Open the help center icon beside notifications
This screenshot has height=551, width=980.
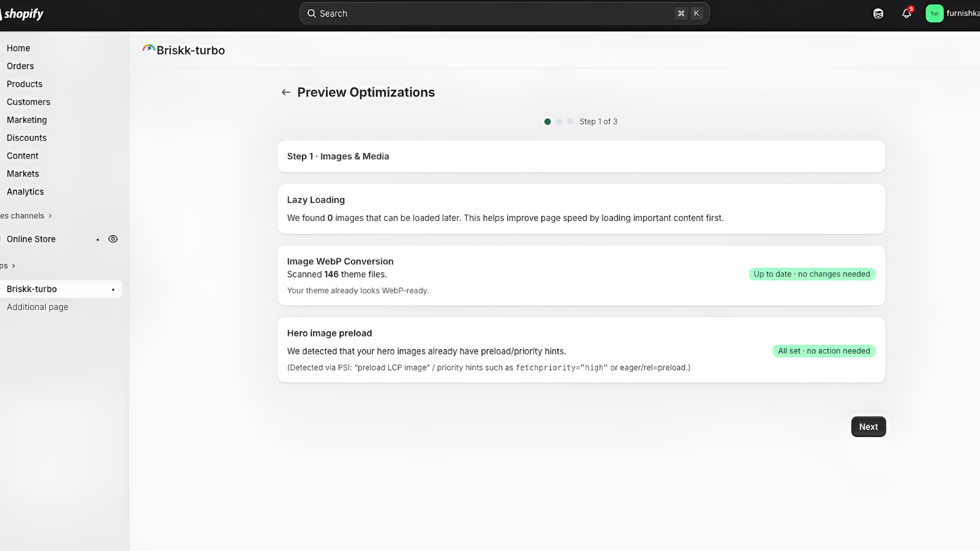click(878, 13)
